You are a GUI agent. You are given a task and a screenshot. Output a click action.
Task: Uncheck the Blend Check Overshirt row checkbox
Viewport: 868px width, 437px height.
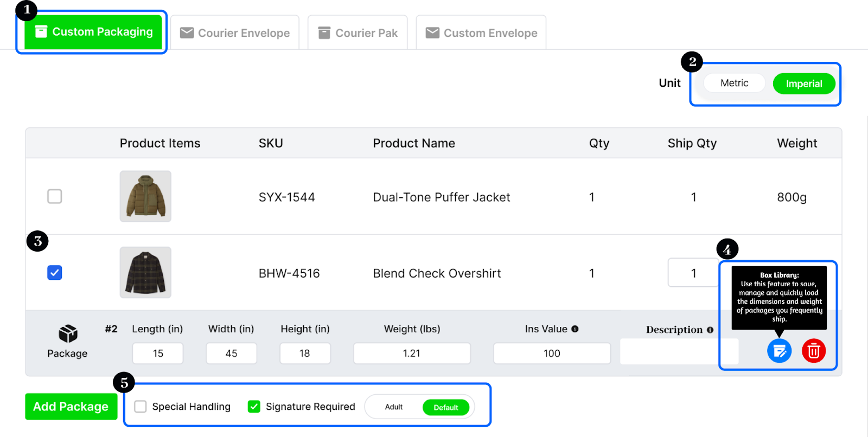[x=55, y=272]
